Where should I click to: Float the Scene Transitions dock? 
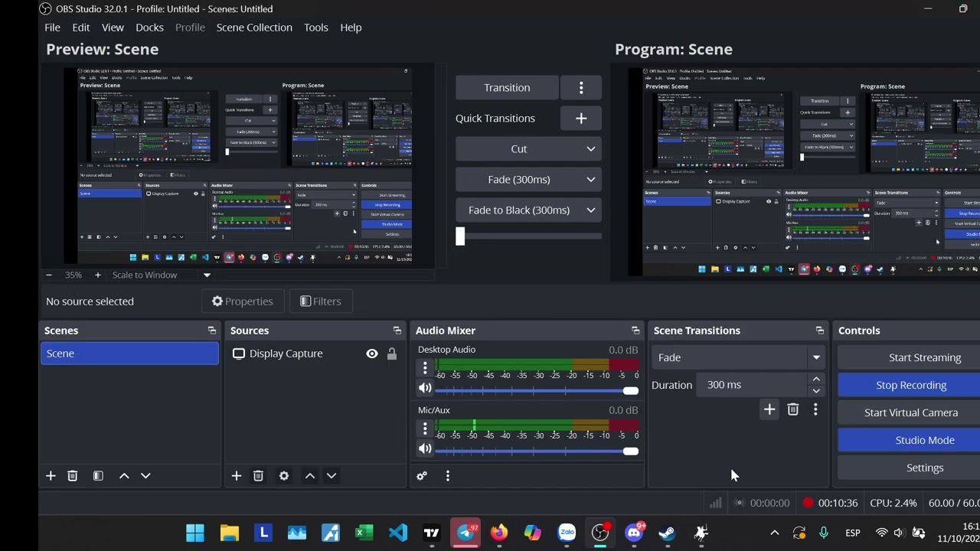tap(820, 331)
